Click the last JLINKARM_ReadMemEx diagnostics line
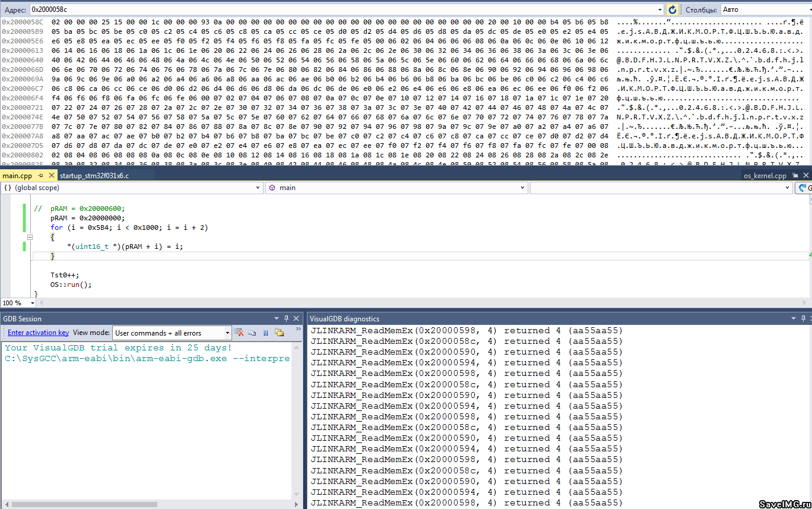812x509 pixels. coord(467,503)
